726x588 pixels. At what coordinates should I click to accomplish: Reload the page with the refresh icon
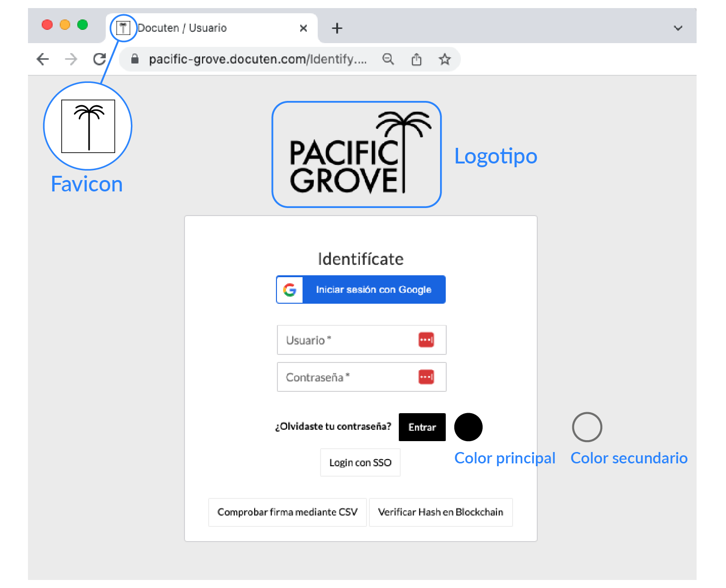click(x=100, y=59)
